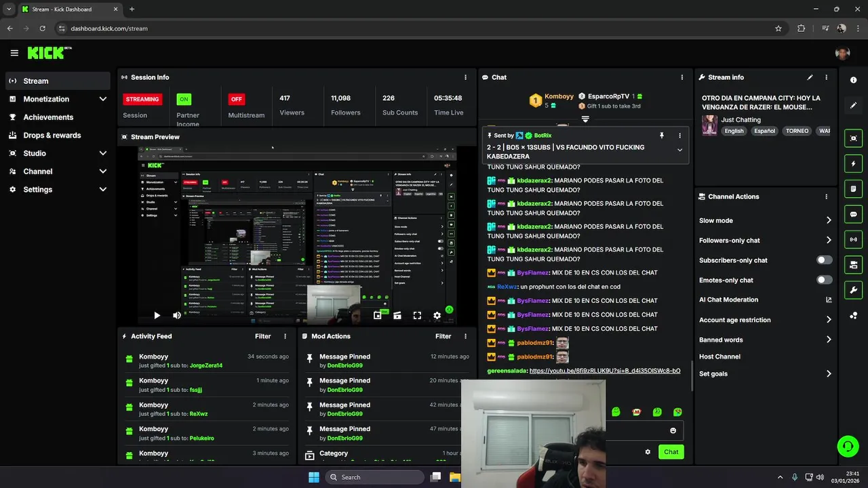This screenshot has width=868, height=488.
Task: Expand the pinned message chevron
Action: tap(679, 150)
